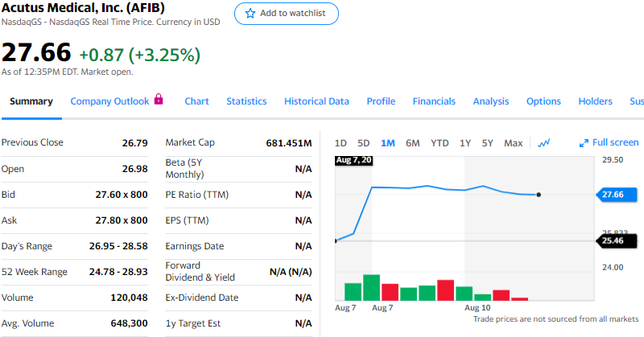Click the +0.87 (+3.25%) price change
This screenshot has width=644, height=337.
(139, 55)
